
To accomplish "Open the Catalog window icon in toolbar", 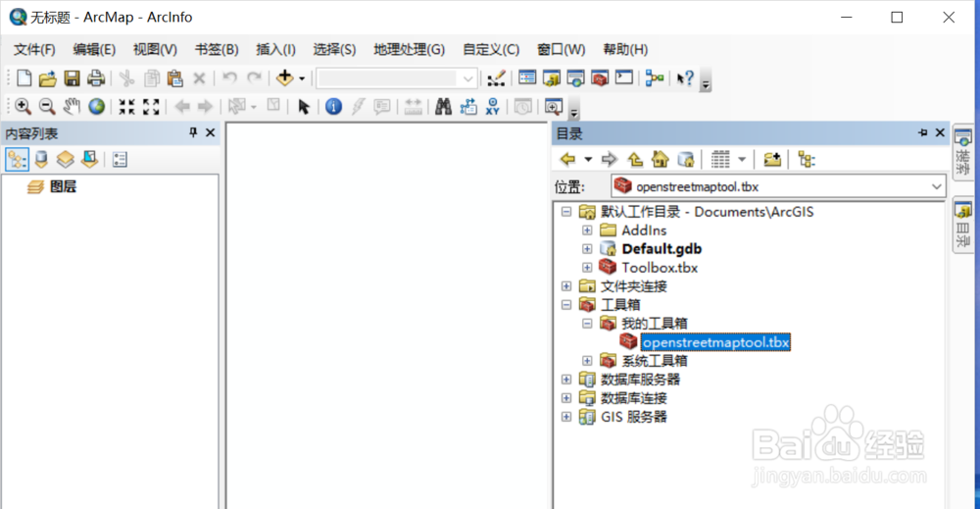I will click(x=552, y=78).
